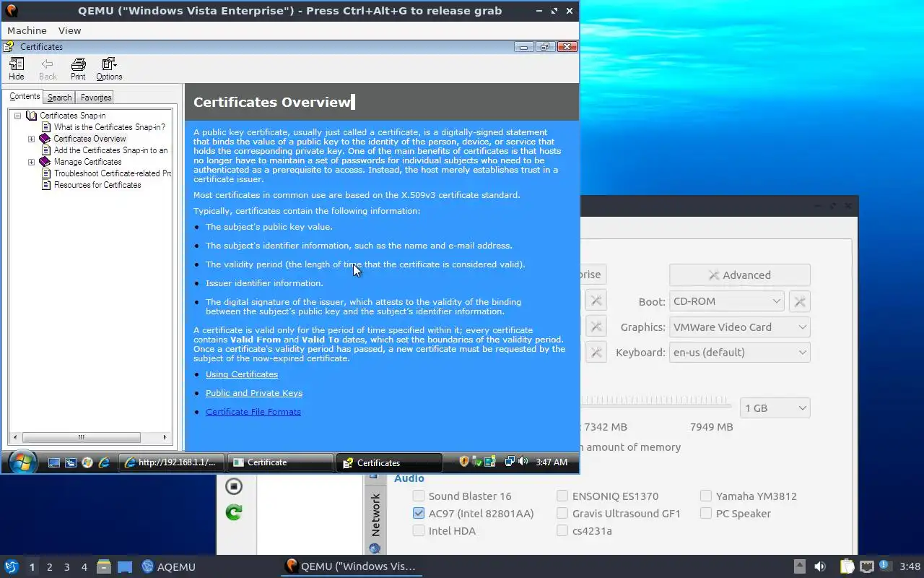924x578 pixels.
Task: Open 'What is the Certificates Snap-in?' topic
Action: [109, 127]
